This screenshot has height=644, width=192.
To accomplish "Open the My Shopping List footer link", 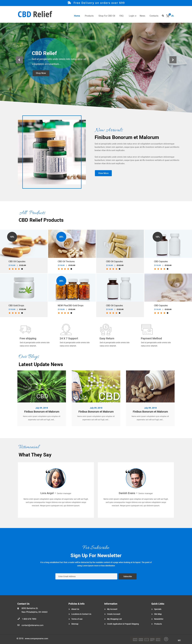I will [x=114, y=619].
